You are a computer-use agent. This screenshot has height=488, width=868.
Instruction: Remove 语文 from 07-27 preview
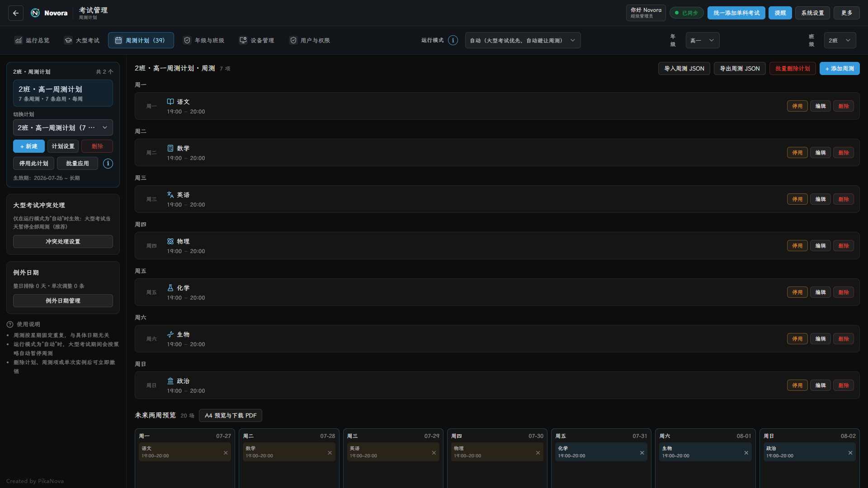tap(226, 453)
